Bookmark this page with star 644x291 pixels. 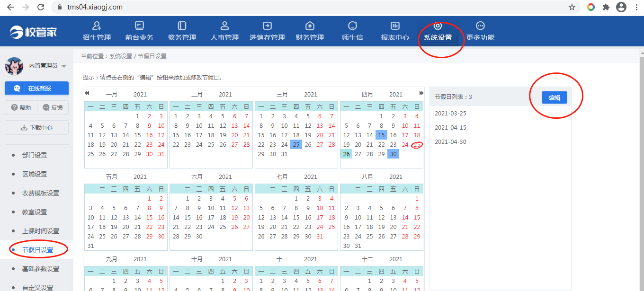coord(572,7)
